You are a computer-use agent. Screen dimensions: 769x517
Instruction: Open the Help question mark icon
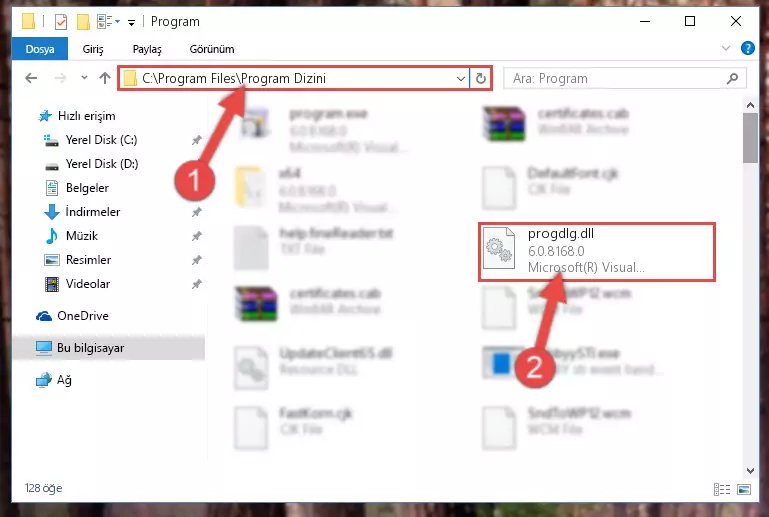click(x=747, y=48)
